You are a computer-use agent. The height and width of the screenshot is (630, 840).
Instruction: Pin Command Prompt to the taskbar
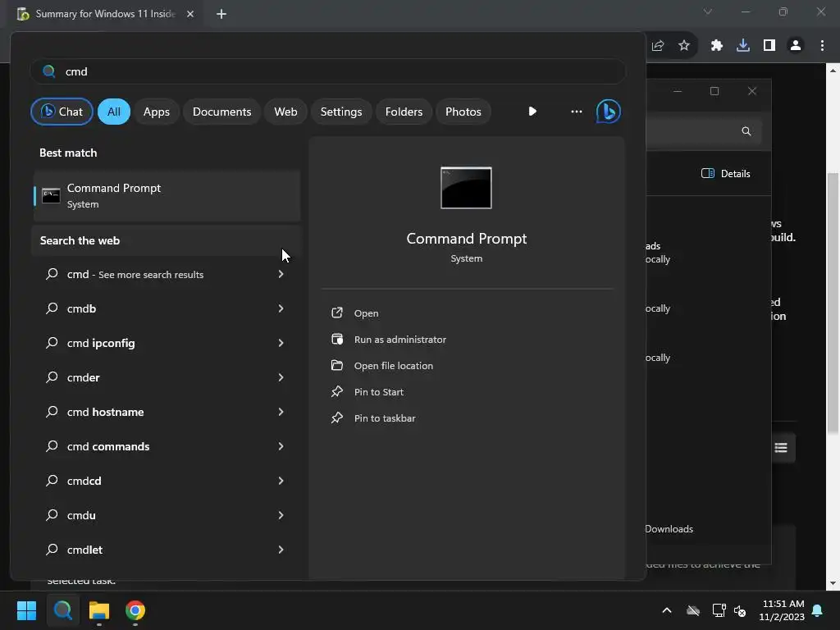click(x=385, y=418)
